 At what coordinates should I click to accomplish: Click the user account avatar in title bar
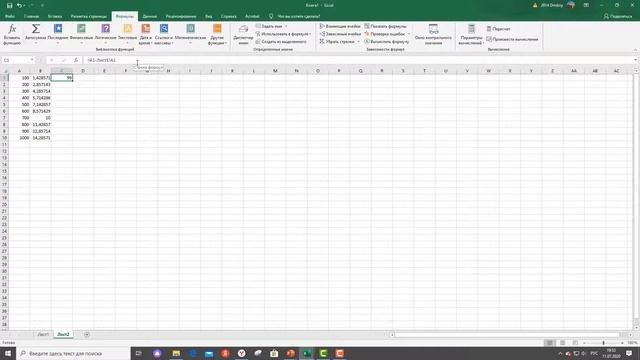coord(571,5)
